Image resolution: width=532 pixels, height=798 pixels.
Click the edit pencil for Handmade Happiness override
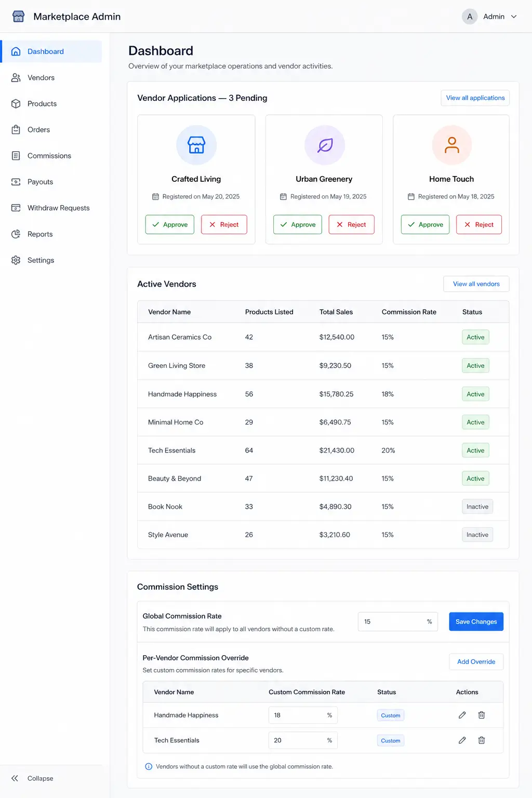[x=462, y=715]
